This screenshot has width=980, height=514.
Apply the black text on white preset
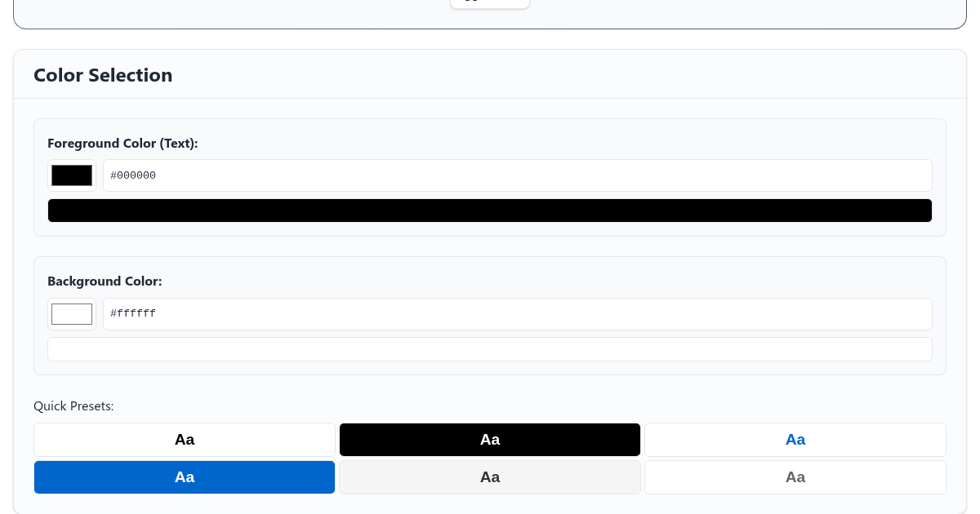pos(185,440)
